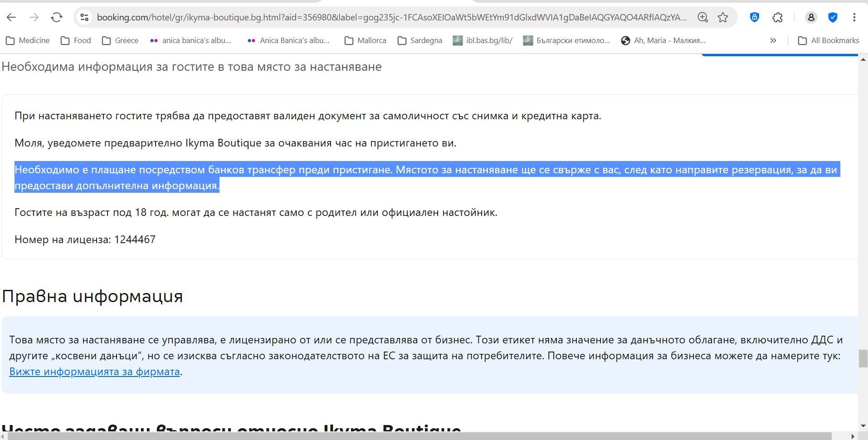Open the site information icon in address bar

[x=84, y=17]
